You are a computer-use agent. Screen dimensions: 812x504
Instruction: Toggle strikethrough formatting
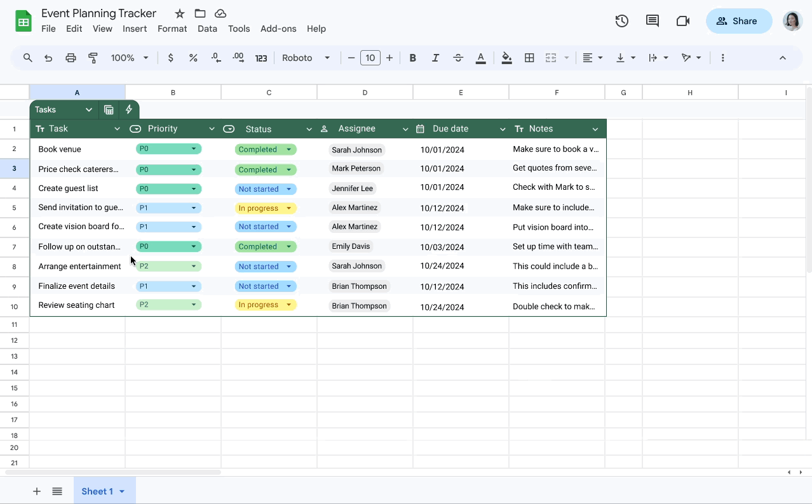pos(458,58)
